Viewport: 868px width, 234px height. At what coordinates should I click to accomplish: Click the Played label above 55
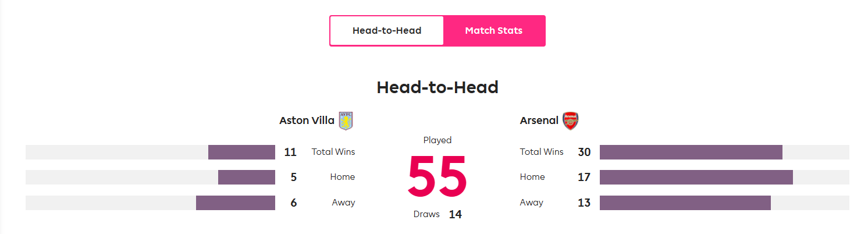click(x=437, y=140)
